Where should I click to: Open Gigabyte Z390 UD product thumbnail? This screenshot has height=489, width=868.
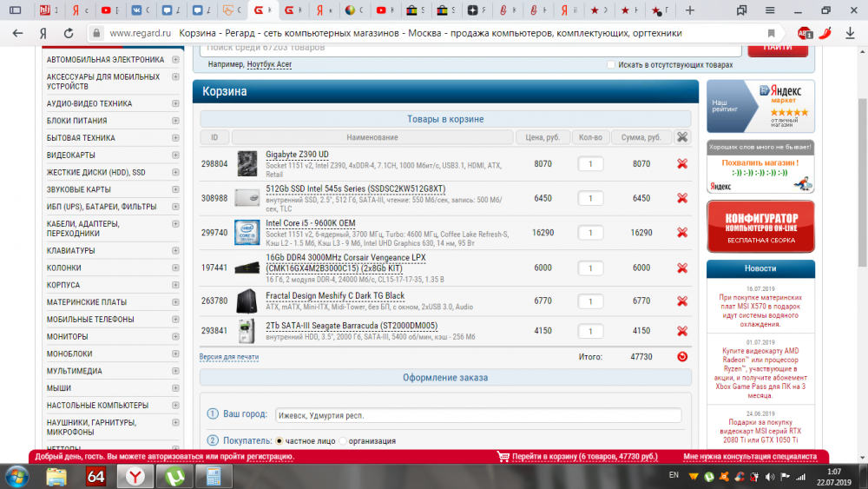[247, 164]
